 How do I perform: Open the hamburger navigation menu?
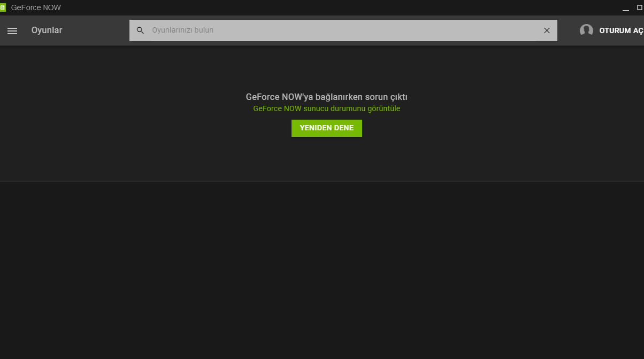point(12,31)
